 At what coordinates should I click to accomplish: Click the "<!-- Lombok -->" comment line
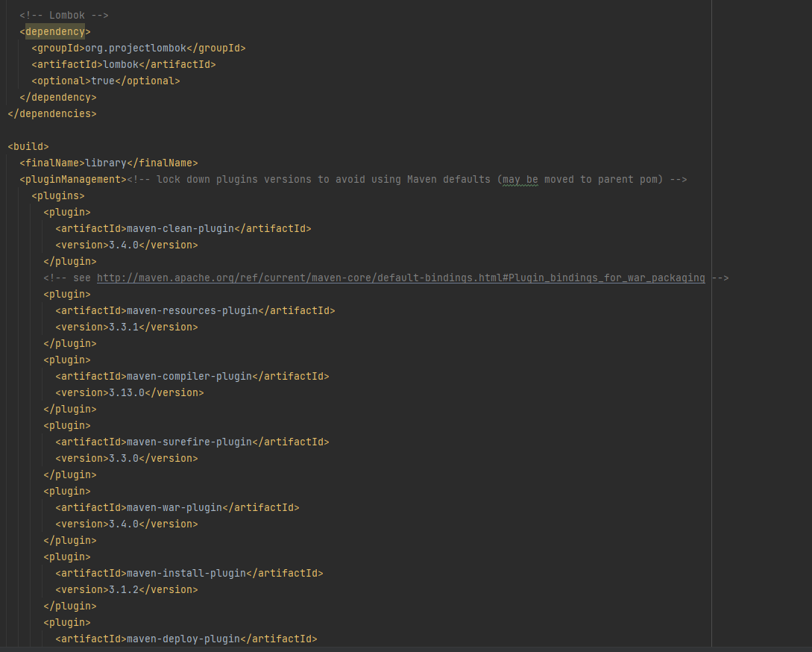[x=64, y=16]
